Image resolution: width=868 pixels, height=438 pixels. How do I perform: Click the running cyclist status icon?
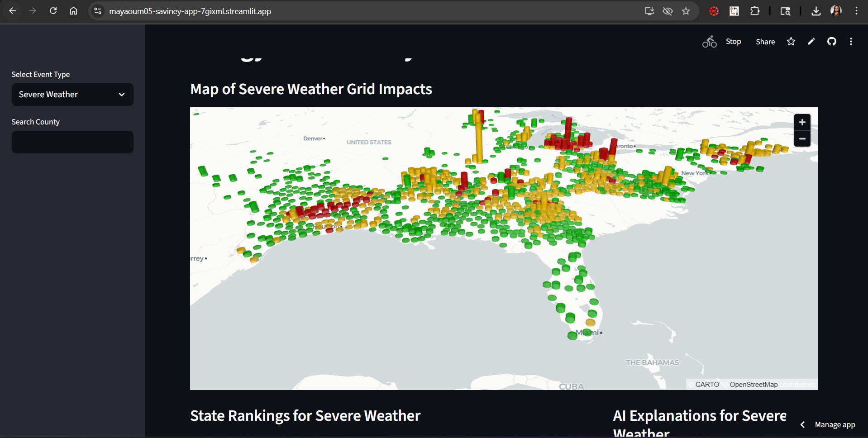[710, 42]
